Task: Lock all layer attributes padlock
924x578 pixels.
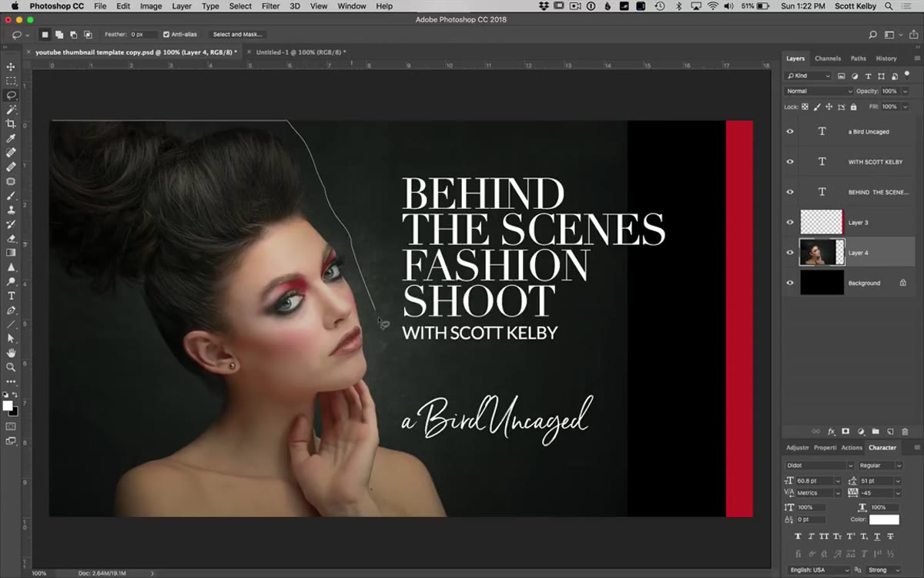Action: [853, 107]
